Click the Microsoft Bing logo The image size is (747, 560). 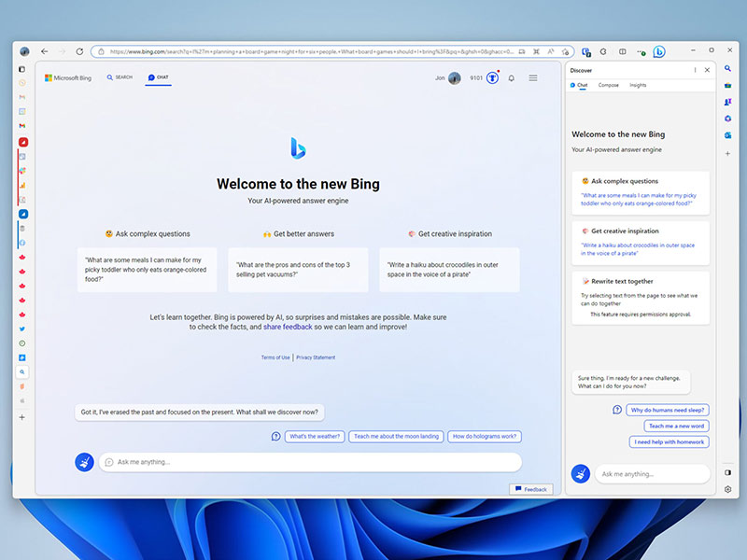(68, 77)
